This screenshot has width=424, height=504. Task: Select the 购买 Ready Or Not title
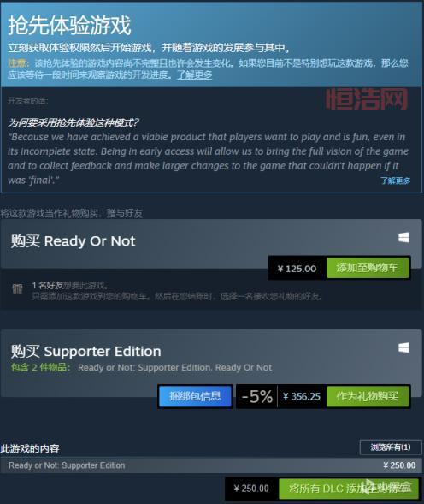[74, 241]
